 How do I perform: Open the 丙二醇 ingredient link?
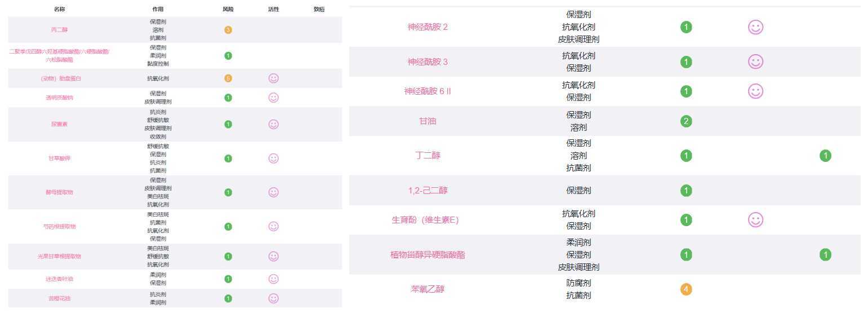point(59,30)
